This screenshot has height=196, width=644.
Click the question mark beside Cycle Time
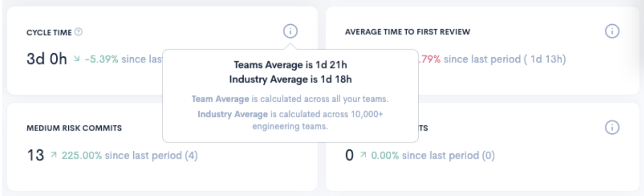click(79, 32)
